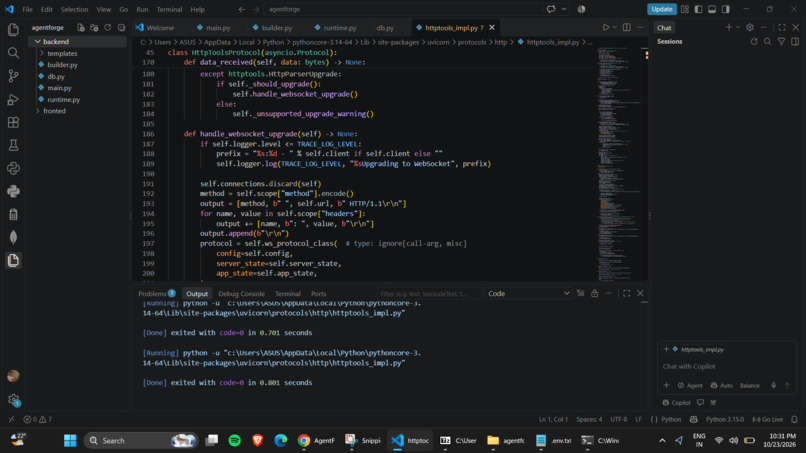Open the Testing flask view
This screenshot has width=806, height=453.
pyautogui.click(x=13, y=146)
